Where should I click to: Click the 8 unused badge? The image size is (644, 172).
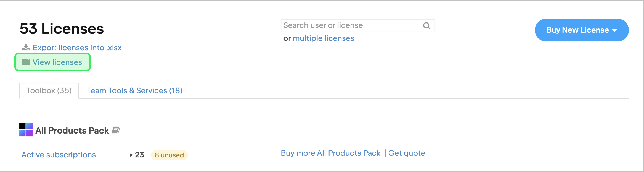click(x=169, y=155)
